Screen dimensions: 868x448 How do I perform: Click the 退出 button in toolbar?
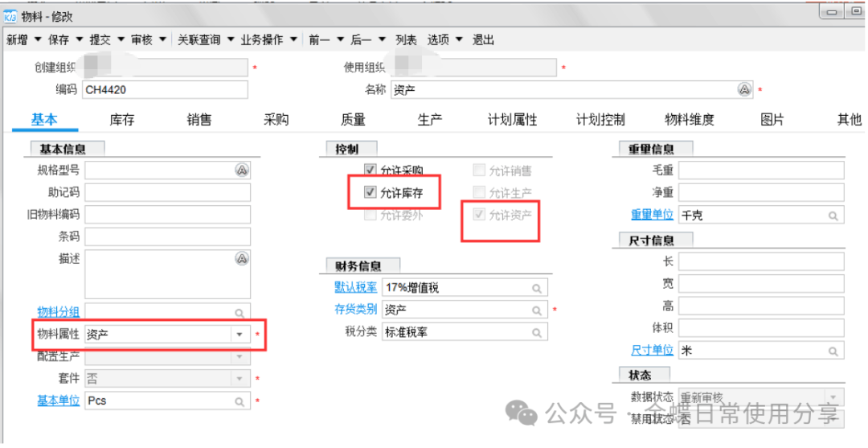pyautogui.click(x=483, y=39)
